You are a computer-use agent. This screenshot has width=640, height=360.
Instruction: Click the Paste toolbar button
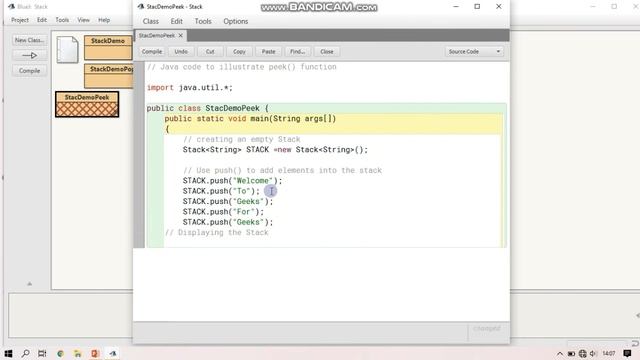pos(268,51)
